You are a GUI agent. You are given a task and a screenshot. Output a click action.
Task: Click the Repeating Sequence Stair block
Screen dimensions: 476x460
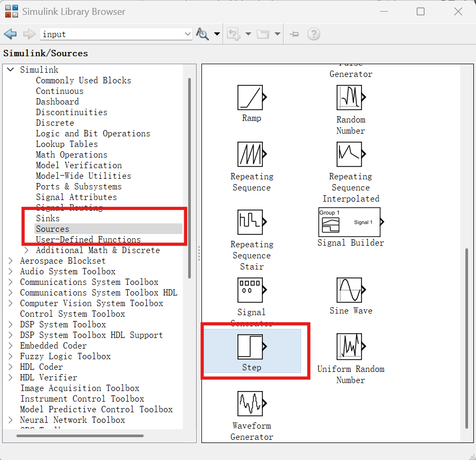tap(251, 222)
